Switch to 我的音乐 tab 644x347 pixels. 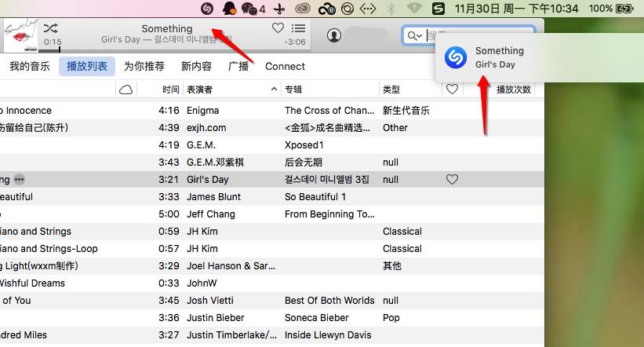pyautogui.click(x=30, y=66)
